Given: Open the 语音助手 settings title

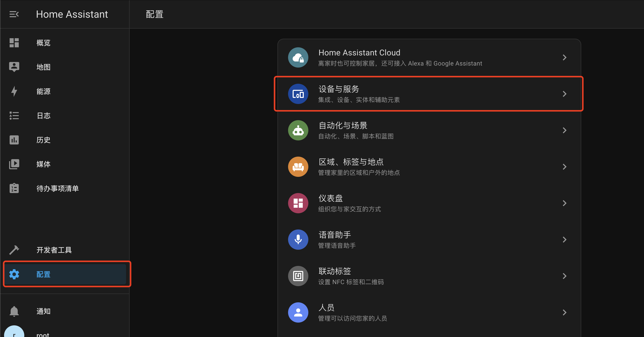Looking at the screenshot, I should pos(335,235).
